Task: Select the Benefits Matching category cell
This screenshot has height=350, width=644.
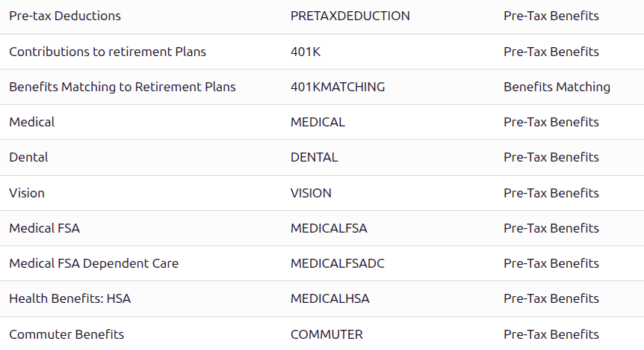Action: click(557, 87)
